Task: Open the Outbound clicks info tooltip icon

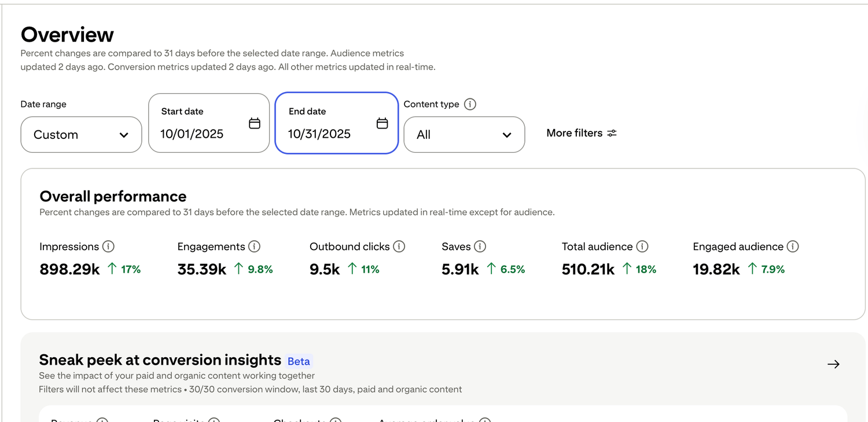Action: tap(399, 247)
